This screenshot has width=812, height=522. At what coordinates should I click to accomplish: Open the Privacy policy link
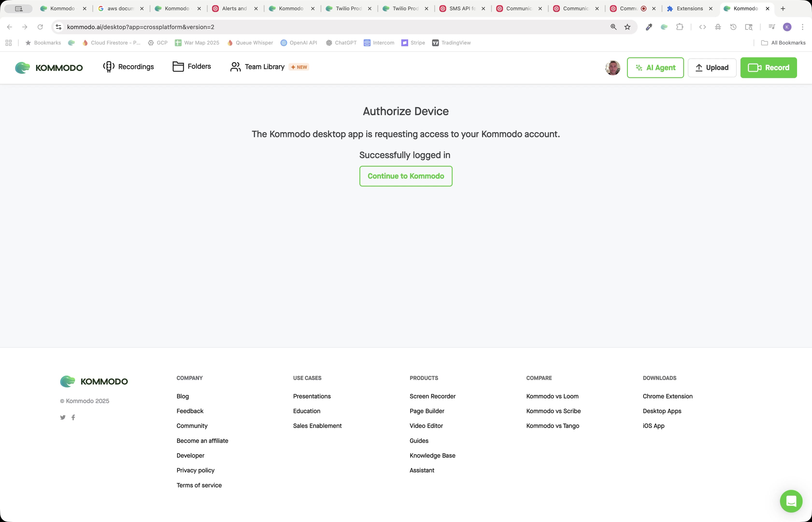[x=195, y=470]
